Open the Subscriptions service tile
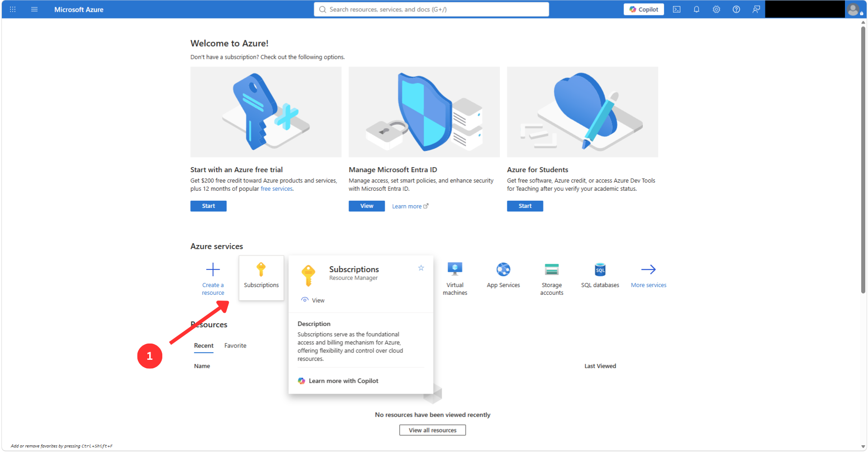The image size is (868, 452). 261,278
